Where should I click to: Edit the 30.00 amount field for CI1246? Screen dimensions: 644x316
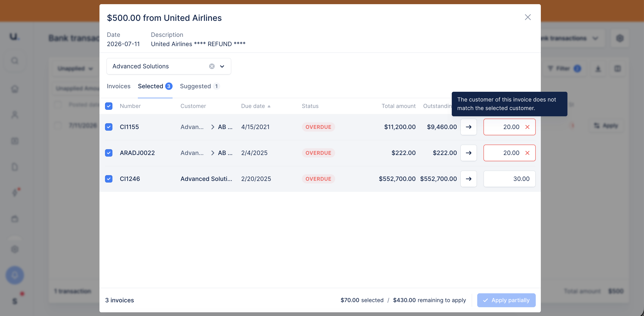coord(509,179)
